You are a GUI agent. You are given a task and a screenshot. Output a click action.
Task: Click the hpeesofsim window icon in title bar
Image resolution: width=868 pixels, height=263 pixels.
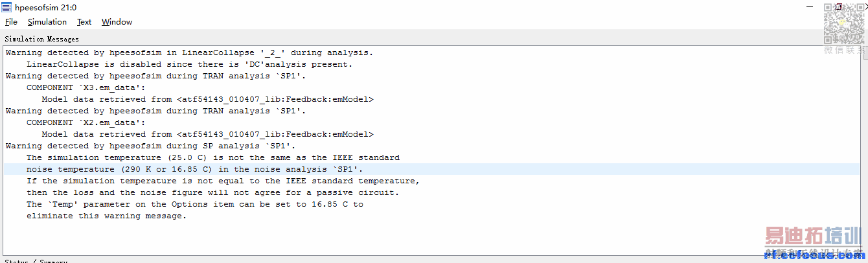(x=6, y=7)
